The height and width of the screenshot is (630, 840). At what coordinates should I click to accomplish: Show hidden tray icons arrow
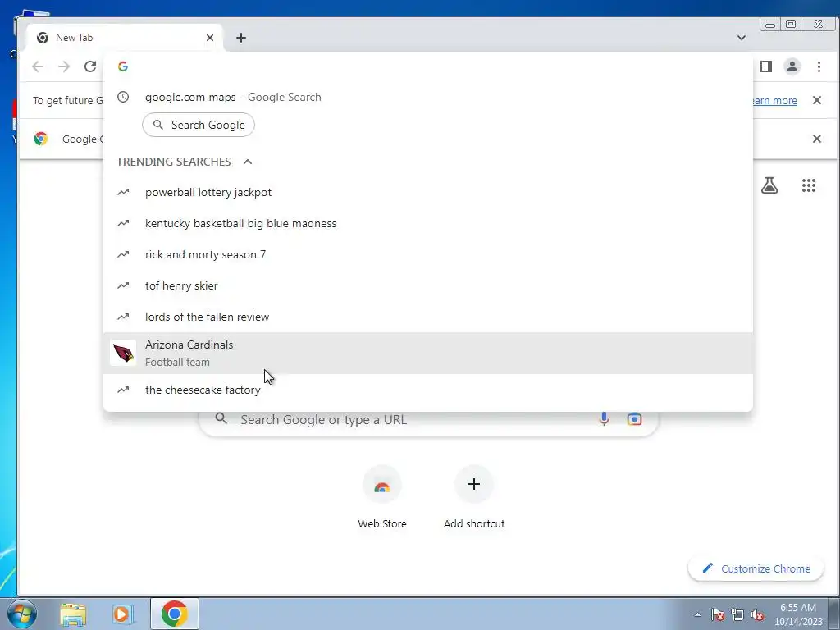click(x=697, y=614)
